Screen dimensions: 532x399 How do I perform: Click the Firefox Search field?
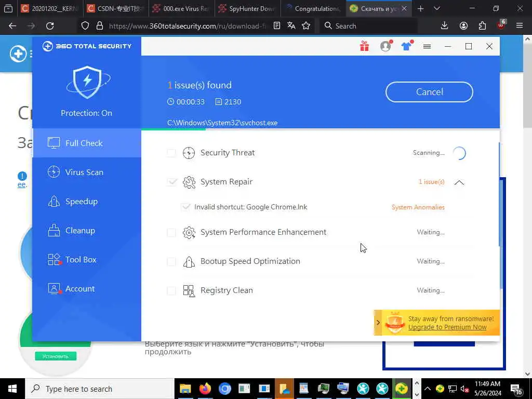click(x=369, y=26)
